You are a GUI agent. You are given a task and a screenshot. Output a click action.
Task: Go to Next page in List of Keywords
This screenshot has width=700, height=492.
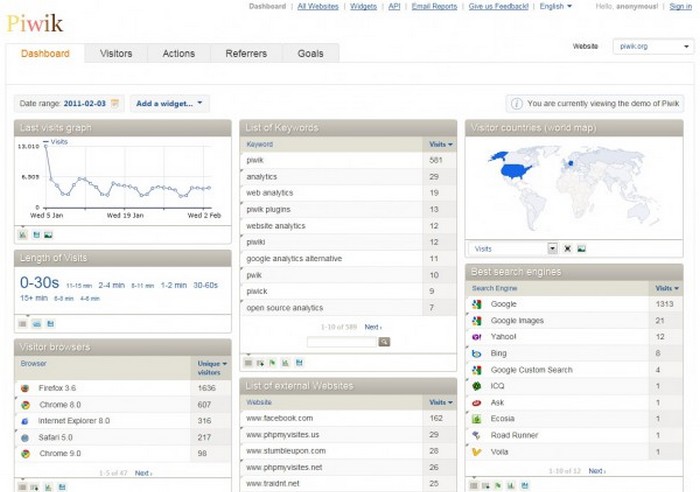coord(373,327)
